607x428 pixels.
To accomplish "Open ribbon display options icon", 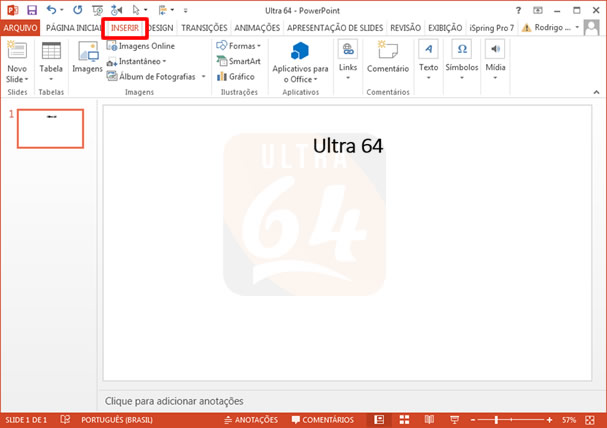I will (x=538, y=10).
